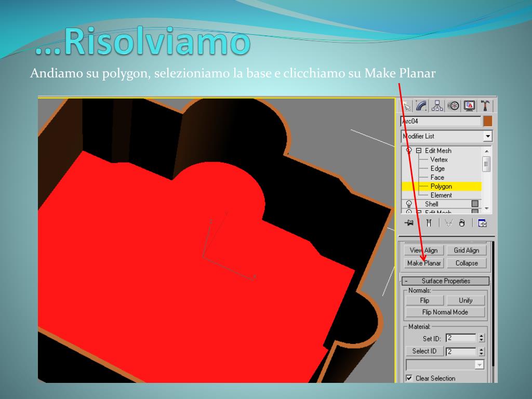Select Vertex sub-object level
Viewport: 532px width, 399px height.
[x=438, y=159]
